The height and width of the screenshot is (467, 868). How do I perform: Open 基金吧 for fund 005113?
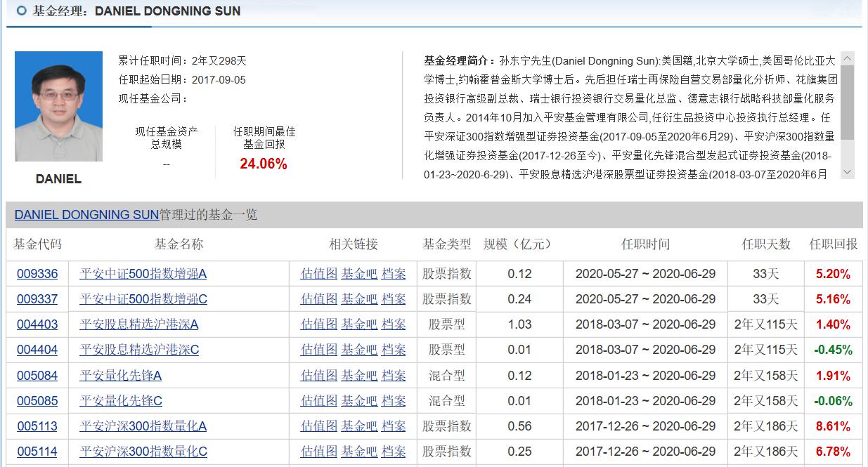360,426
